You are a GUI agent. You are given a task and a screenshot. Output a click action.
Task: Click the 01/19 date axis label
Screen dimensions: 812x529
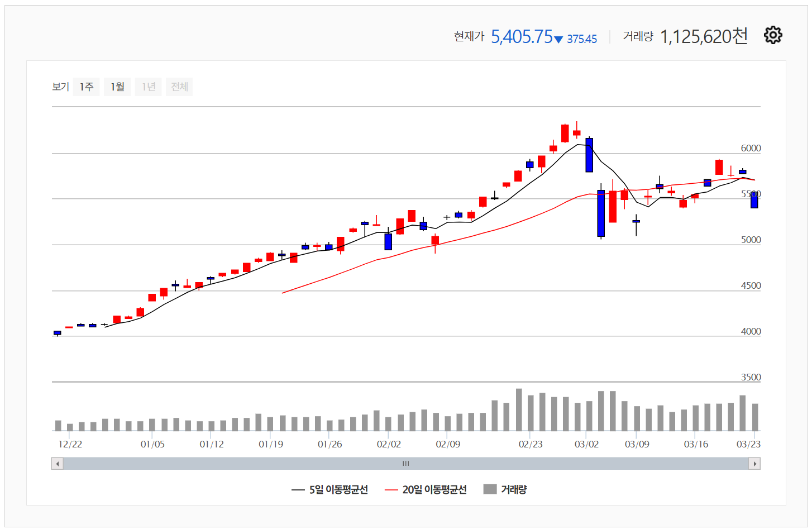(271, 444)
